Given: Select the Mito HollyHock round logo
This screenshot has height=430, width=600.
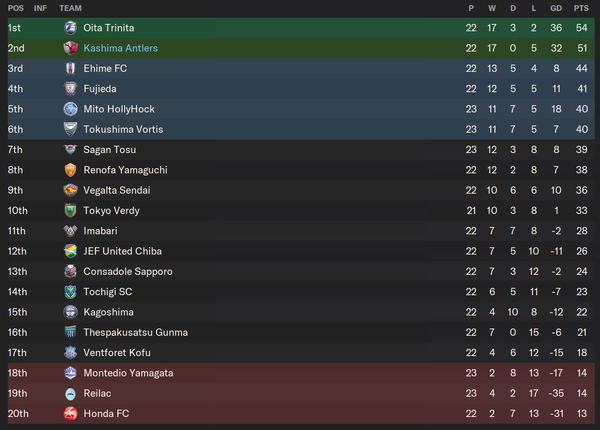Looking at the screenshot, I should (70, 109).
